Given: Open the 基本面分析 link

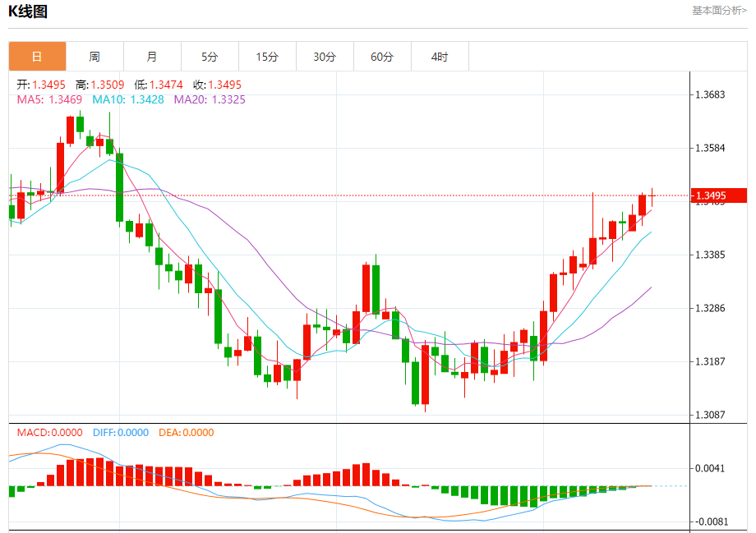Looking at the screenshot, I should click(719, 10).
